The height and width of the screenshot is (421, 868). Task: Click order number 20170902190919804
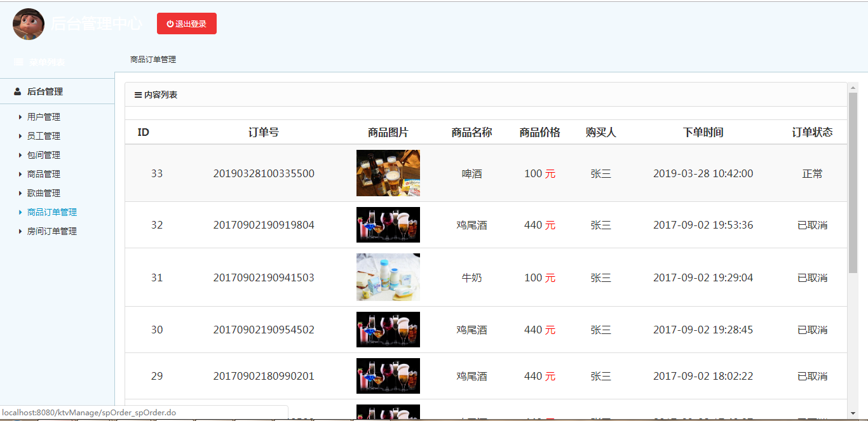click(x=264, y=225)
